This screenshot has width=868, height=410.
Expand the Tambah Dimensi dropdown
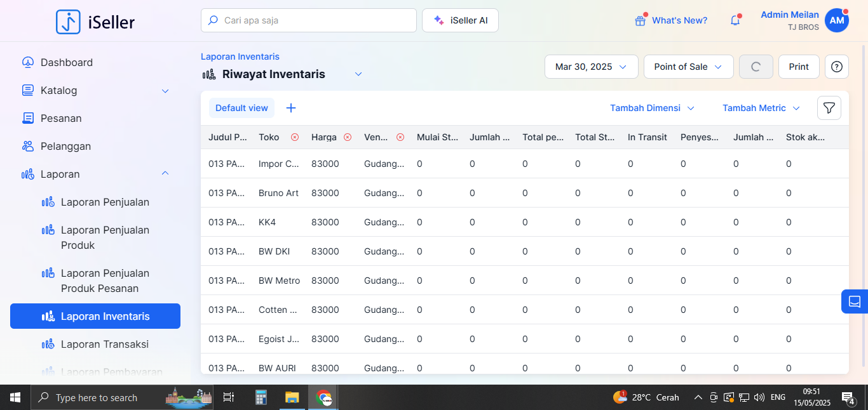pyautogui.click(x=652, y=108)
